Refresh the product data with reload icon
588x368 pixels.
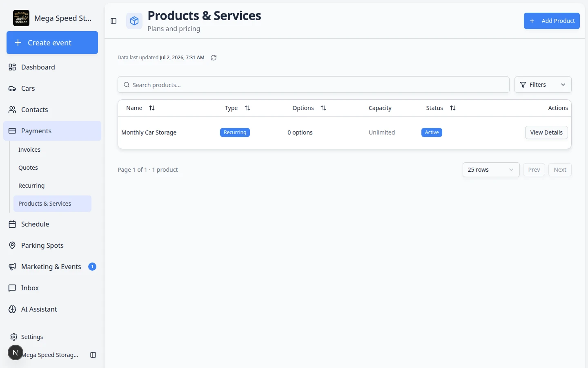(x=214, y=58)
